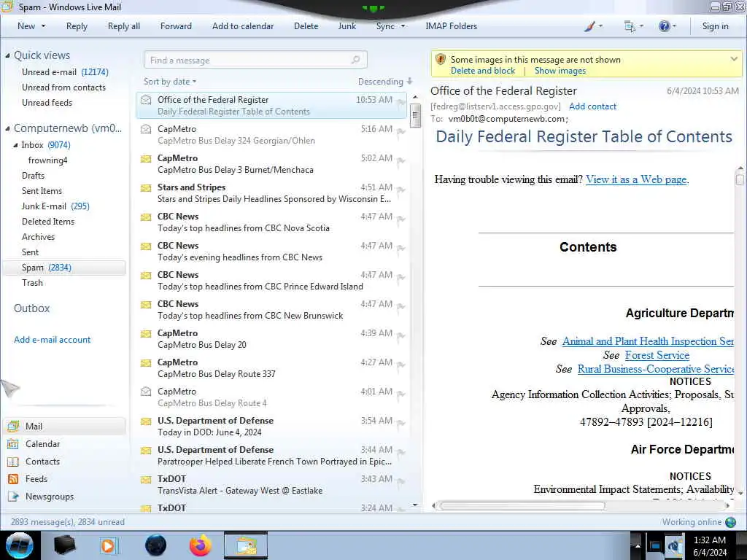The height and width of the screenshot is (560, 747).
Task: Open the orange Feeds RSS icon
Action: [13, 479]
